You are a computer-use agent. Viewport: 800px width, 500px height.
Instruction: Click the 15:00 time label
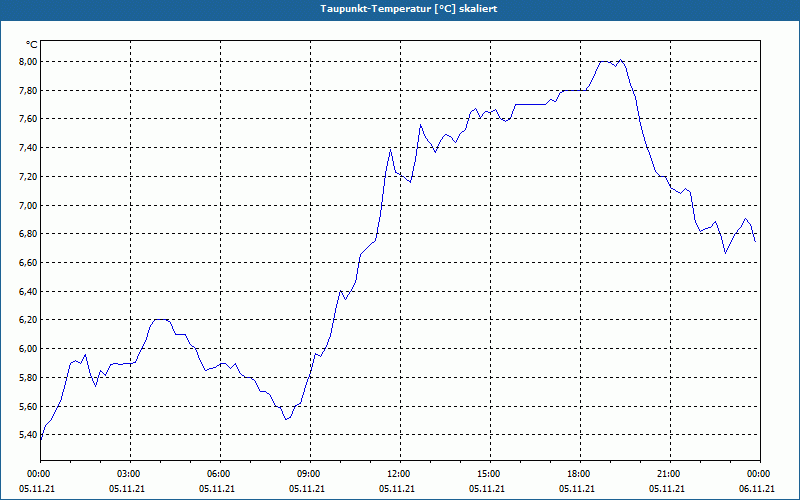tap(491, 474)
